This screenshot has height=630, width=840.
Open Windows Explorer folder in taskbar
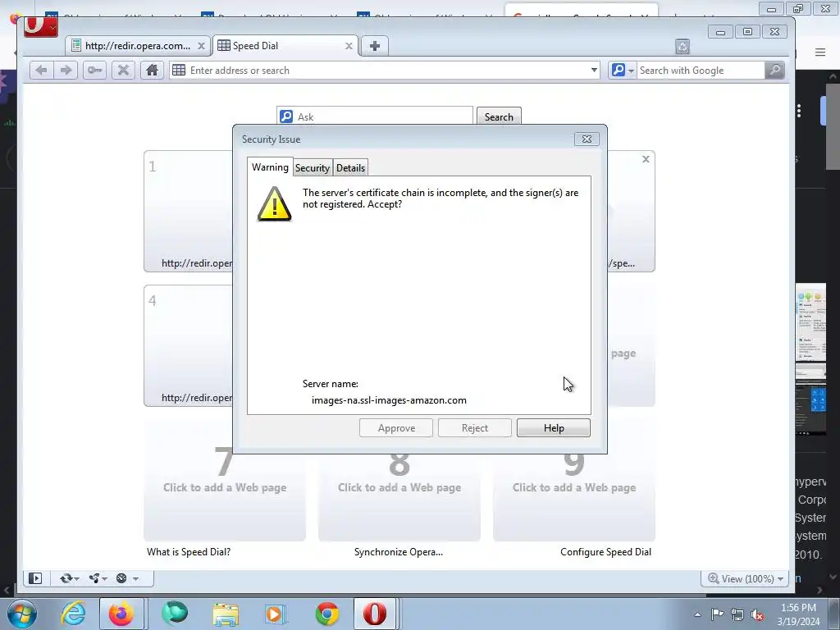tap(226, 614)
